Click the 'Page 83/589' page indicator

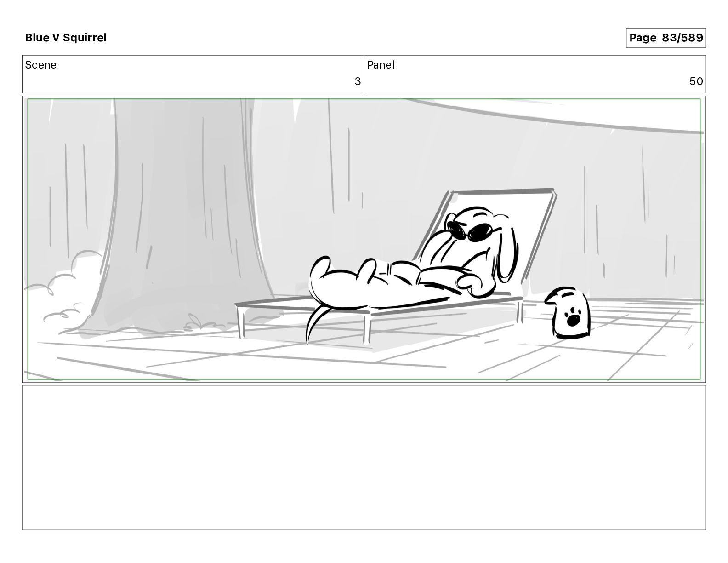point(666,38)
